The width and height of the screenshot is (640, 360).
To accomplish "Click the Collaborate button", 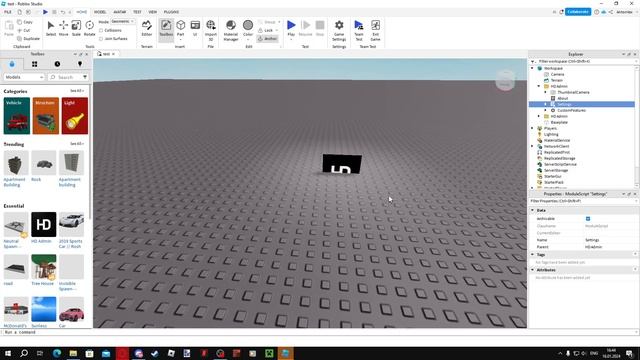I will point(578,12).
